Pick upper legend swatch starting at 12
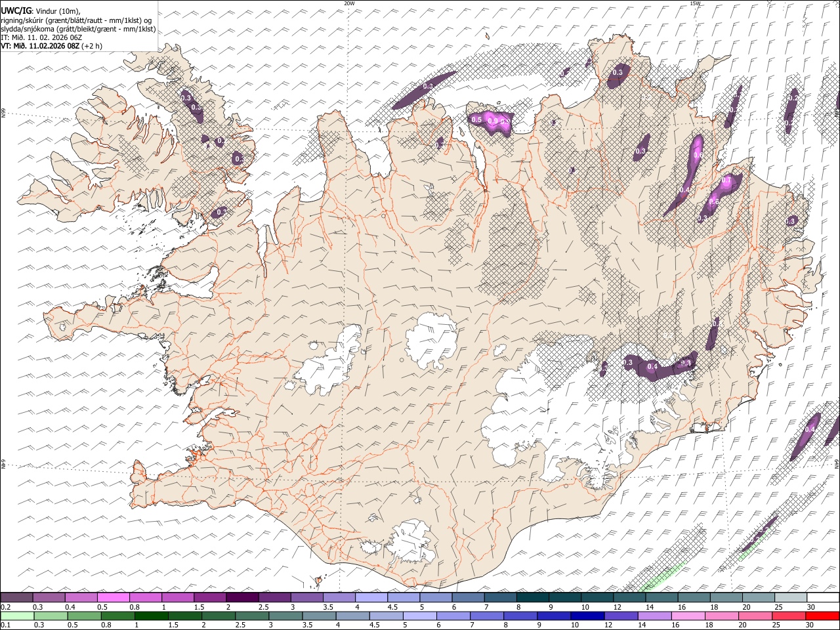The width and height of the screenshot is (840, 630). (x=630, y=598)
